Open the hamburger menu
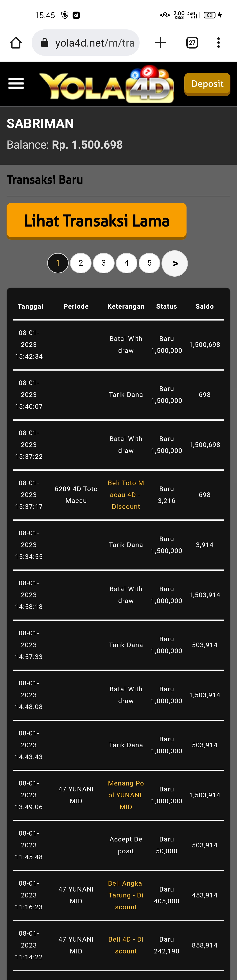Image resolution: width=237 pixels, height=980 pixels. pos(16,83)
